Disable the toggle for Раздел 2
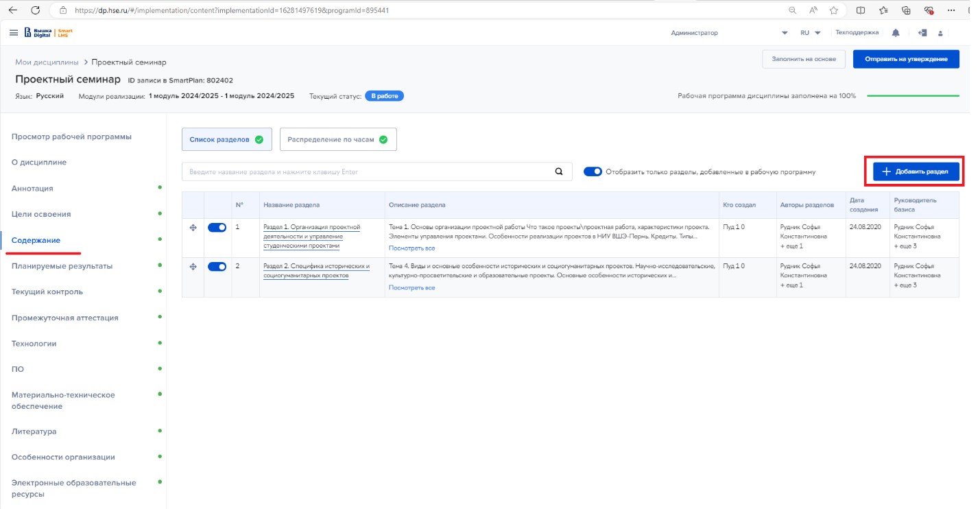 tap(217, 267)
